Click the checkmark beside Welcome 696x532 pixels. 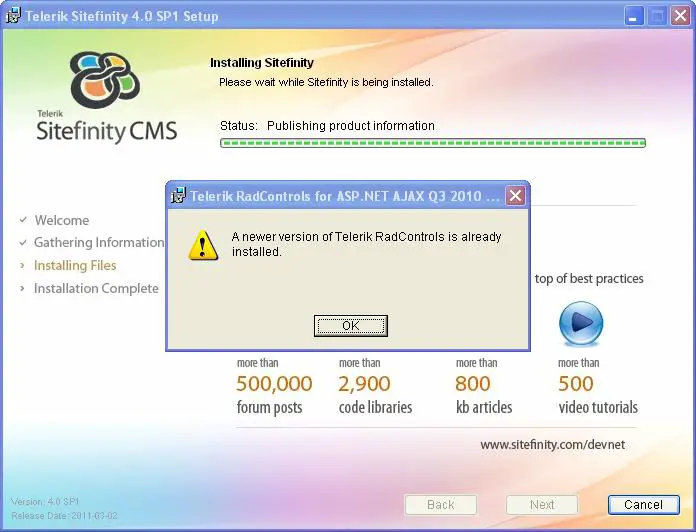coord(23,220)
